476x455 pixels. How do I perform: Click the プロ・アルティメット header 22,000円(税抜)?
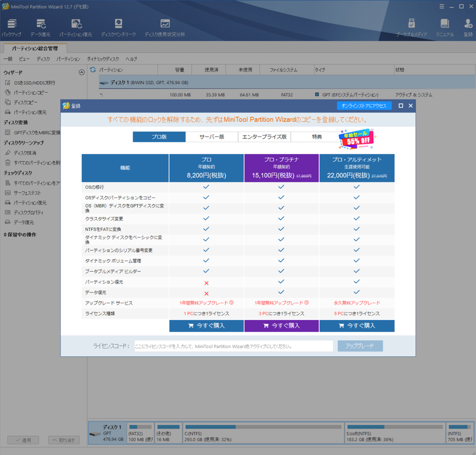357,168
